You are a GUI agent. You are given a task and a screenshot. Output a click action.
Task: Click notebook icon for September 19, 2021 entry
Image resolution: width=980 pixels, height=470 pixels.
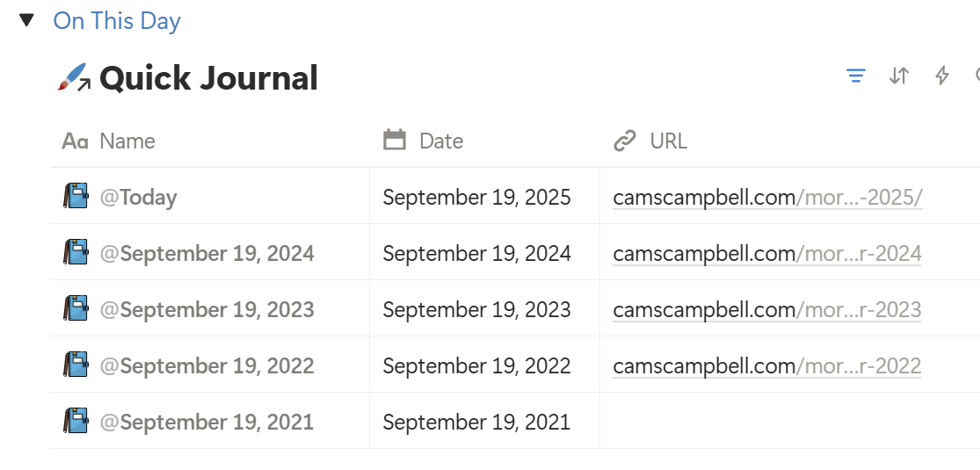point(76,422)
